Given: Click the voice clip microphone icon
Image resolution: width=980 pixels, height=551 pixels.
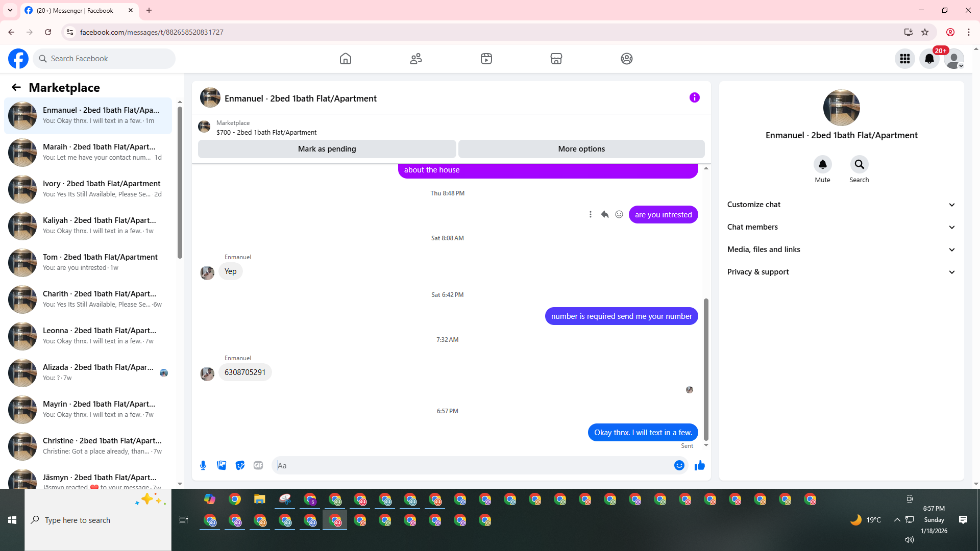Looking at the screenshot, I should click(x=203, y=465).
